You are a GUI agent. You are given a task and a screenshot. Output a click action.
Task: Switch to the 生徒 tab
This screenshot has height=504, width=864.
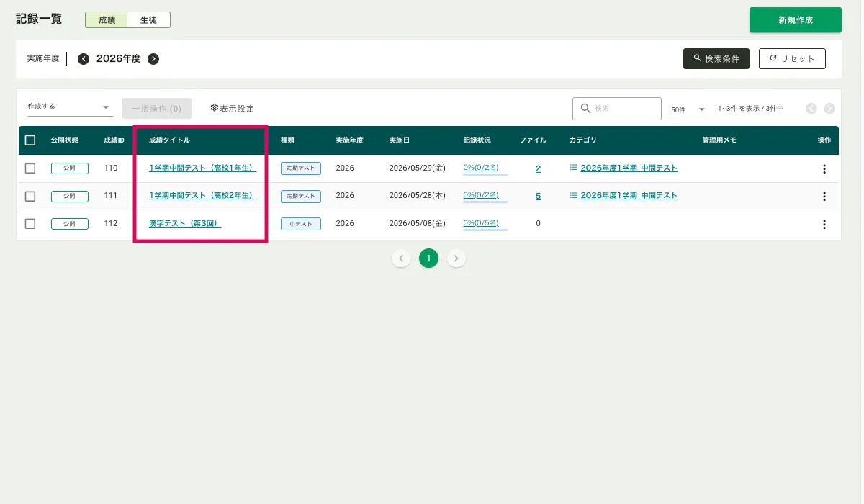click(148, 20)
